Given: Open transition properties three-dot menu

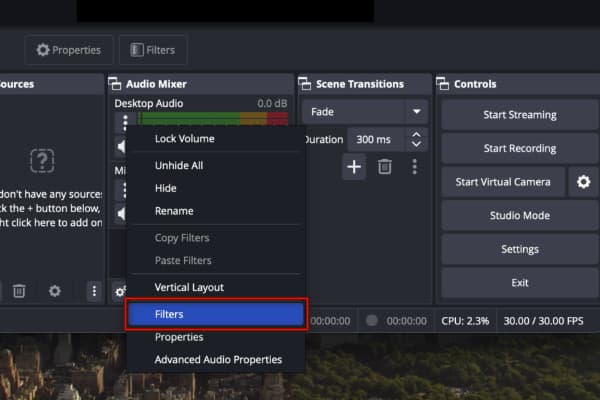Looking at the screenshot, I should click(414, 167).
